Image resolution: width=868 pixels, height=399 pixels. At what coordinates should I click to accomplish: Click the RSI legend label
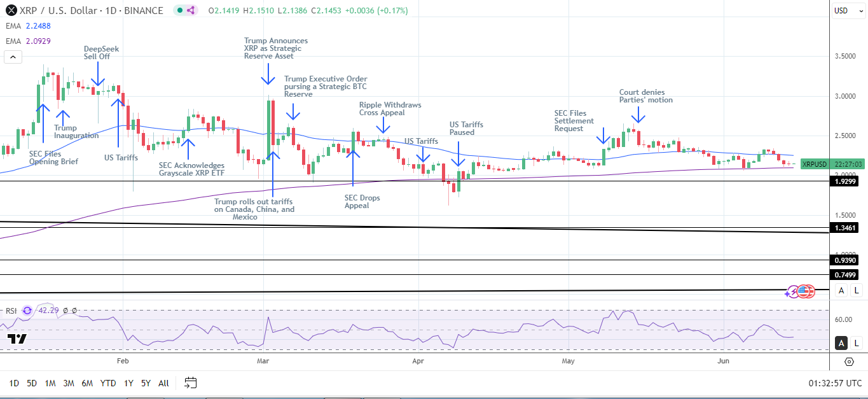tap(11, 311)
